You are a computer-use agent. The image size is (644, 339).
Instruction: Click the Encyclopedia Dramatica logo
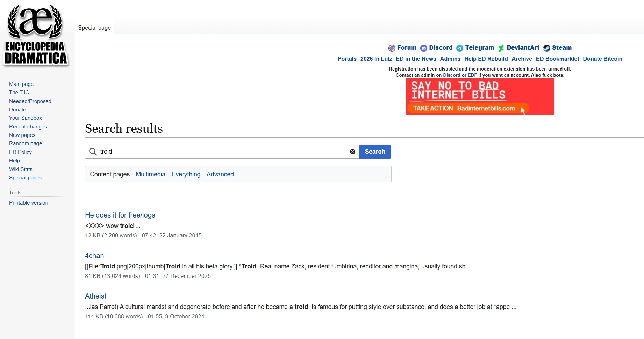(36, 35)
